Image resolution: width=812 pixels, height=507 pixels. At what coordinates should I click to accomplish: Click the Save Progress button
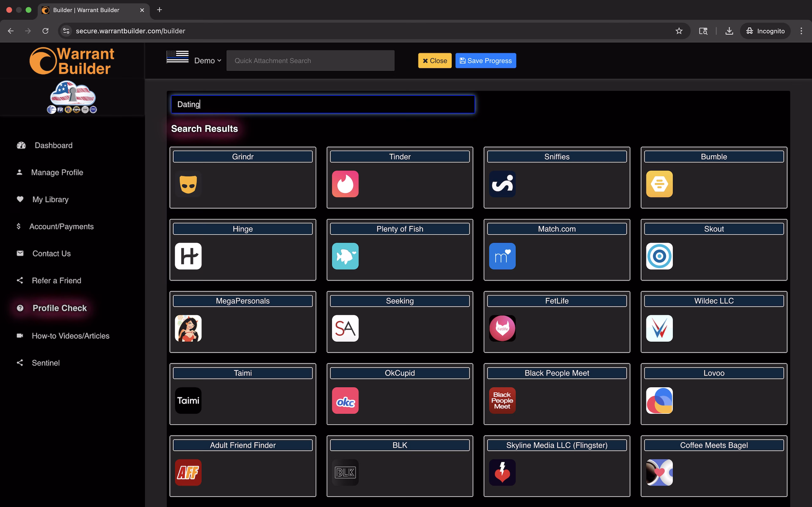point(485,61)
